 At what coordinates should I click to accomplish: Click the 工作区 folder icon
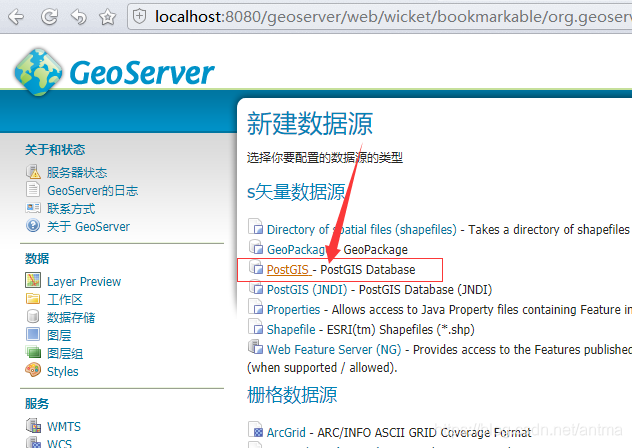coord(33,299)
